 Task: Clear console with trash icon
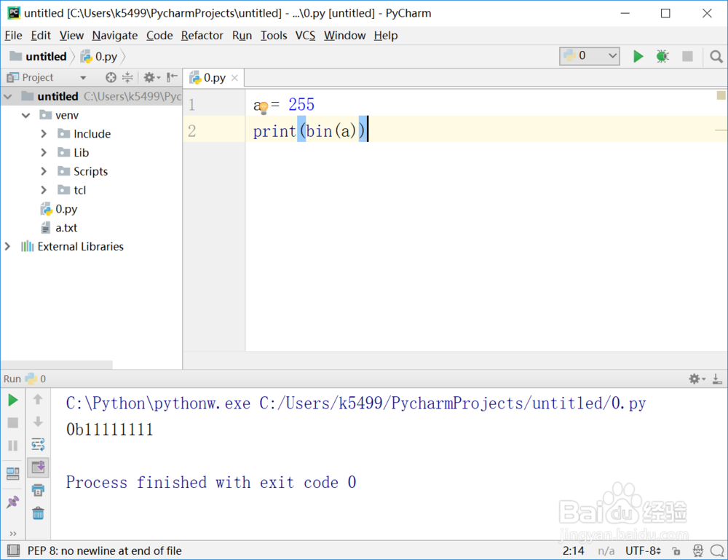click(38, 513)
